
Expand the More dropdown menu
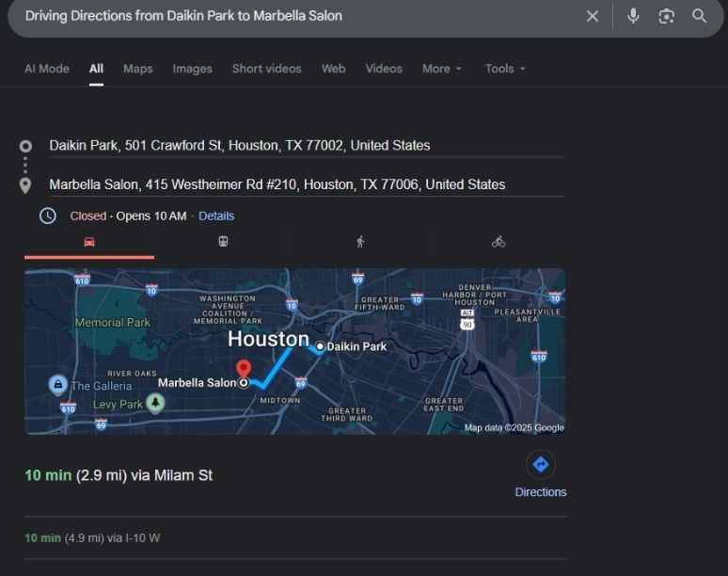coord(441,69)
